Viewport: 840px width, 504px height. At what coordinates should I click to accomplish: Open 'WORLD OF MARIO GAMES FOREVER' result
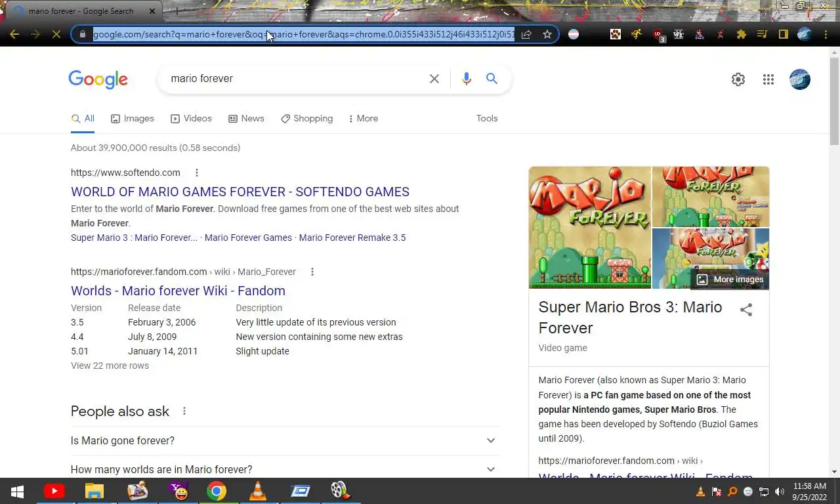click(240, 192)
